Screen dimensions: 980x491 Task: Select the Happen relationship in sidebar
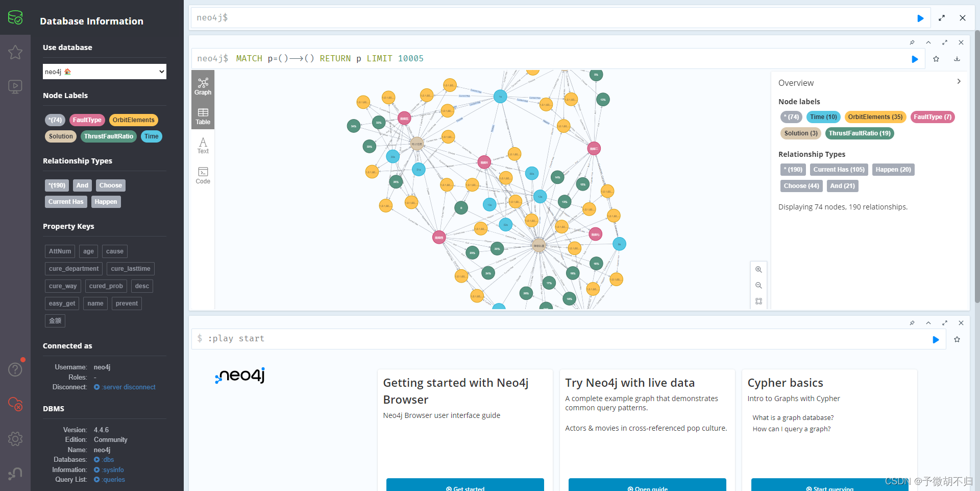tap(106, 202)
